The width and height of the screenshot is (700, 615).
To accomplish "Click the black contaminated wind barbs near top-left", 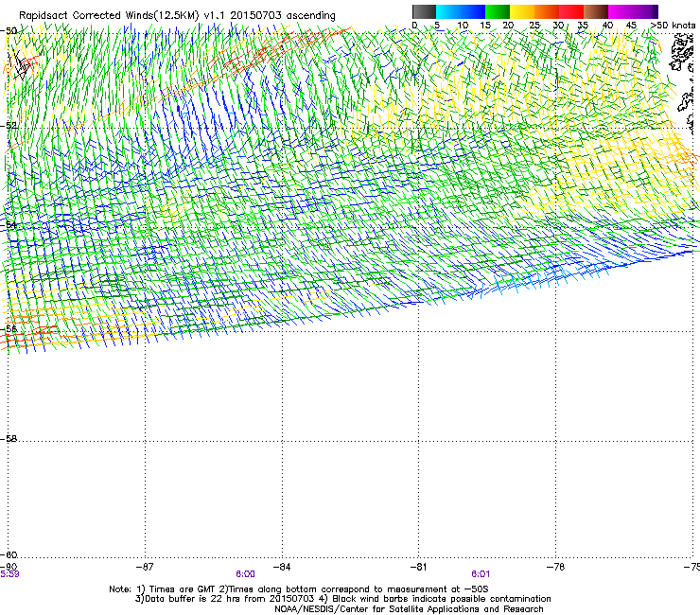I will point(21,66).
